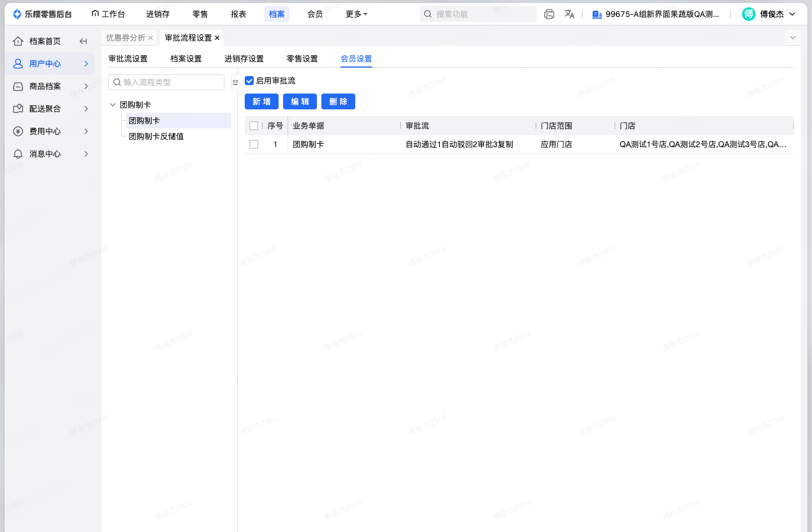
Task: Click the store name 99675-A组新界面果蔬版QA测...
Action: (x=663, y=14)
